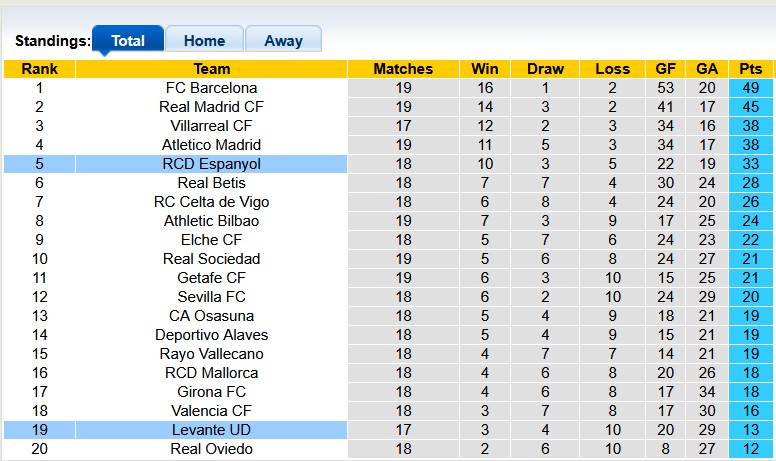Click the Pts column header
Screen dimensions: 776x461
pos(750,69)
